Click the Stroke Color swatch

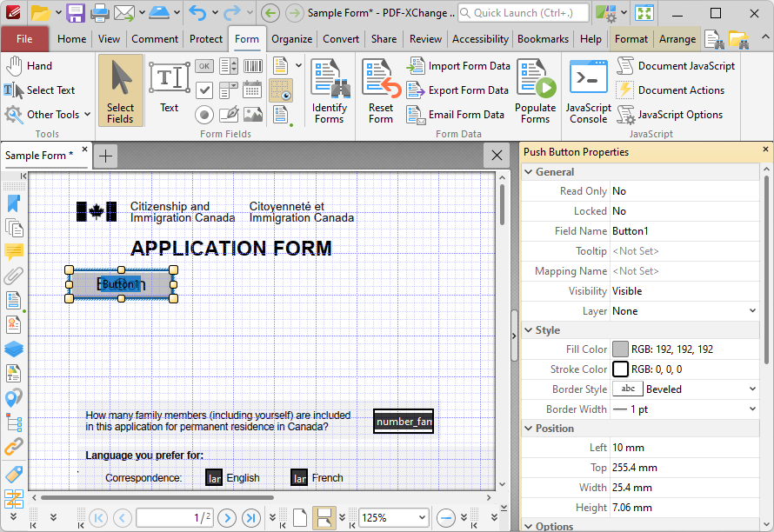[x=620, y=369]
